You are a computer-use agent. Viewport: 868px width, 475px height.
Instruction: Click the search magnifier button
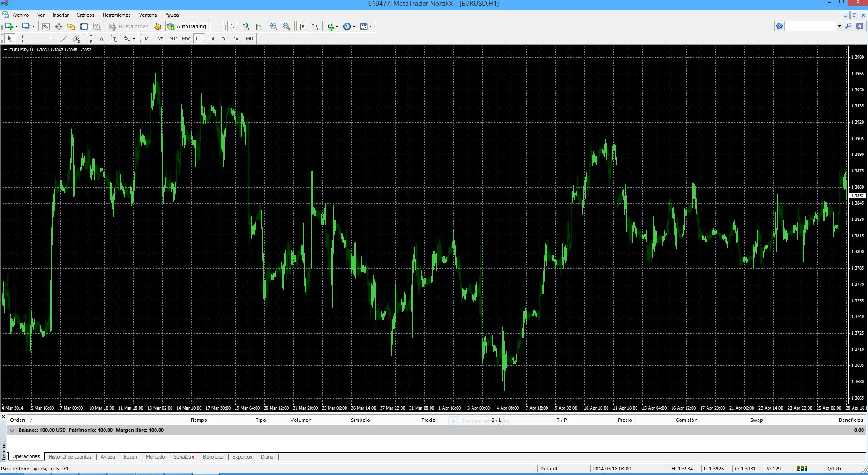coord(848,26)
